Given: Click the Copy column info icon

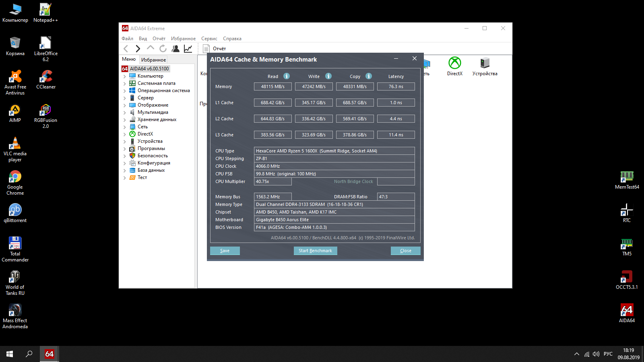Looking at the screenshot, I should point(369,76).
